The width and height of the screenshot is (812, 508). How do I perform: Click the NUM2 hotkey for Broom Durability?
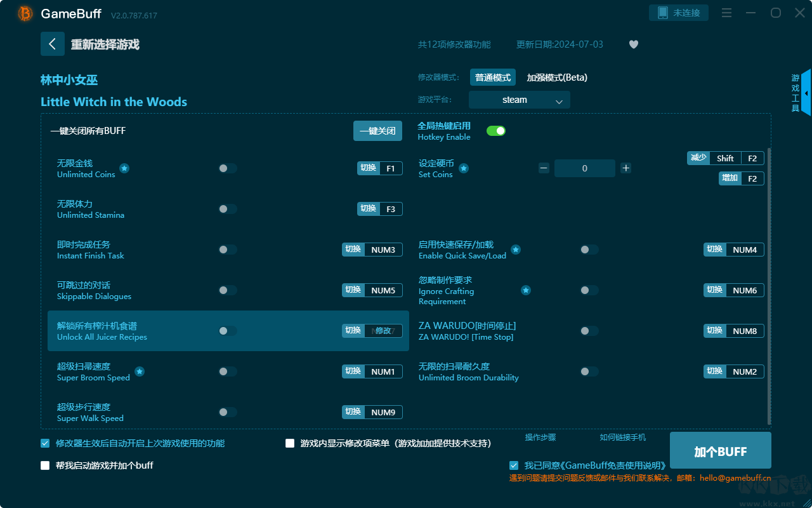click(745, 371)
